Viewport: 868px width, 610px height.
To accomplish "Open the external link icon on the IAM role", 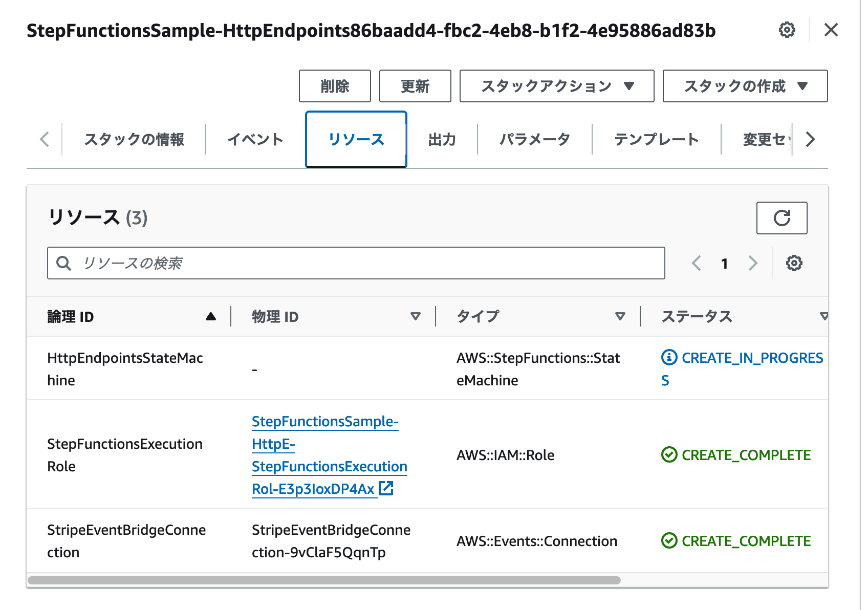I will (x=386, y=488).
